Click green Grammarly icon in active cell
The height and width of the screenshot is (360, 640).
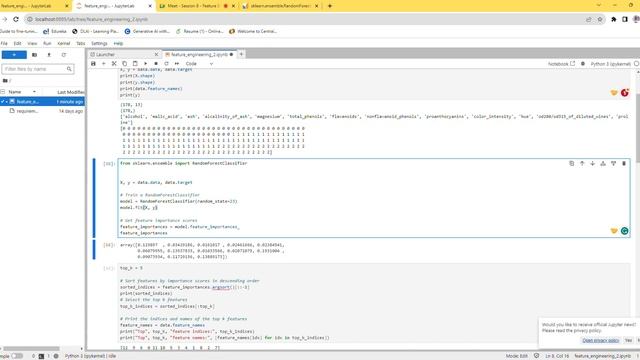pyautogui.click(x=624, y=231)
